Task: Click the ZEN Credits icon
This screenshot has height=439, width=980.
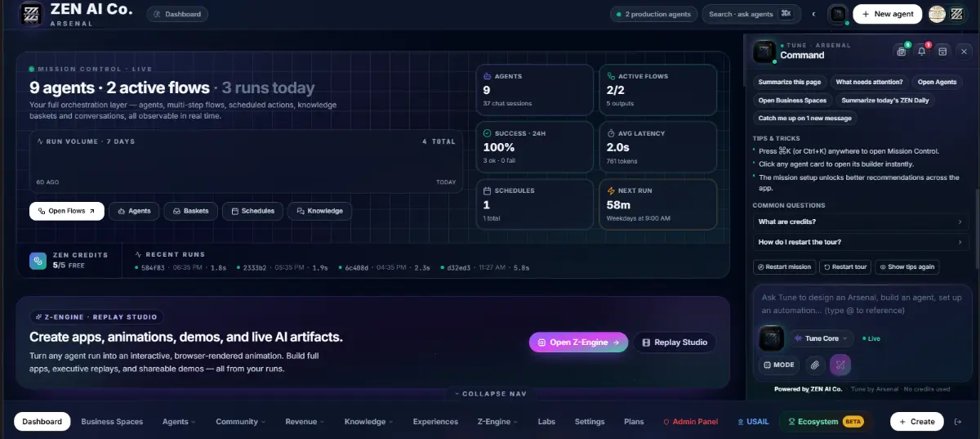Action: 38,261
